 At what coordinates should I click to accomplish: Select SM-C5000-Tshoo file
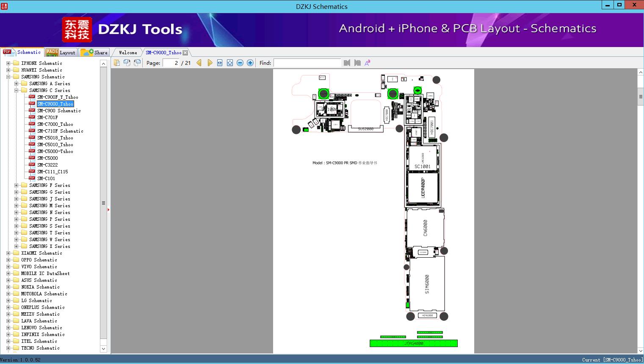pos(55,151)
